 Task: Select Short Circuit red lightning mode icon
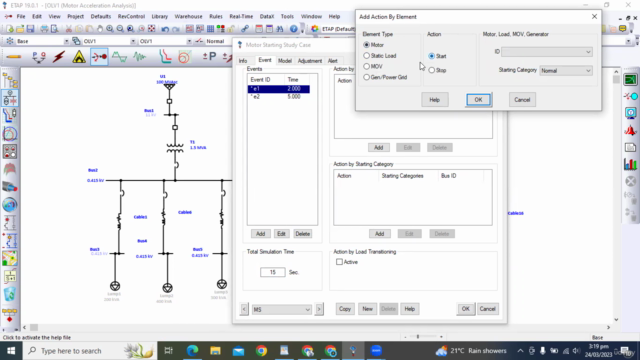pos(59,57)
